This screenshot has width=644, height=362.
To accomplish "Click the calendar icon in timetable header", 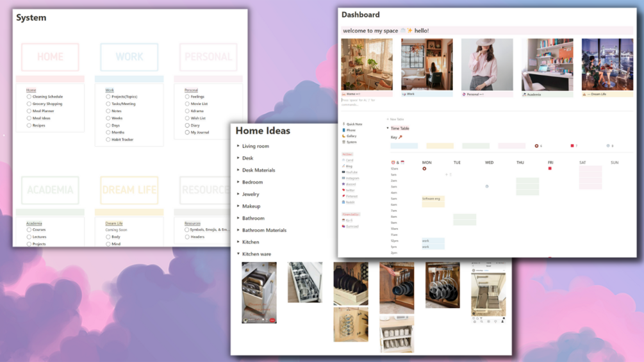I will 402,163.
